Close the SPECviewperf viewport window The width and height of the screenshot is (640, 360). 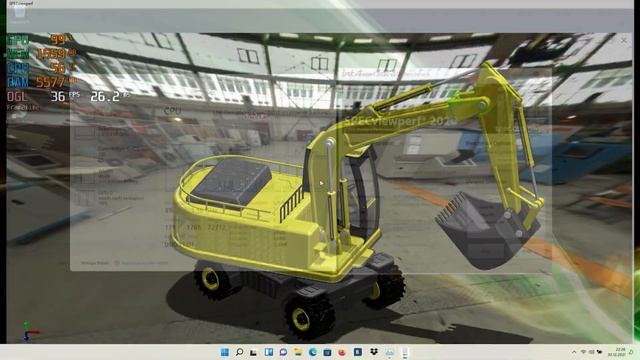point(624,40)
